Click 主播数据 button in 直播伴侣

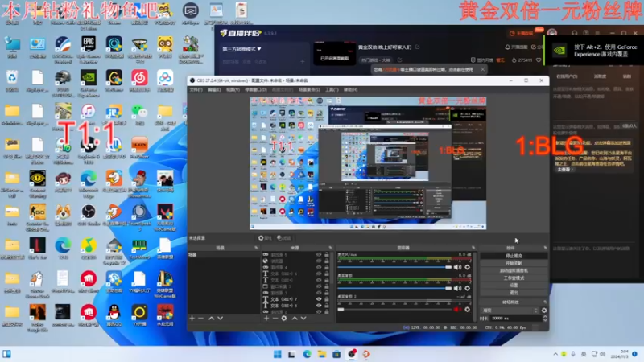[522, 33]
